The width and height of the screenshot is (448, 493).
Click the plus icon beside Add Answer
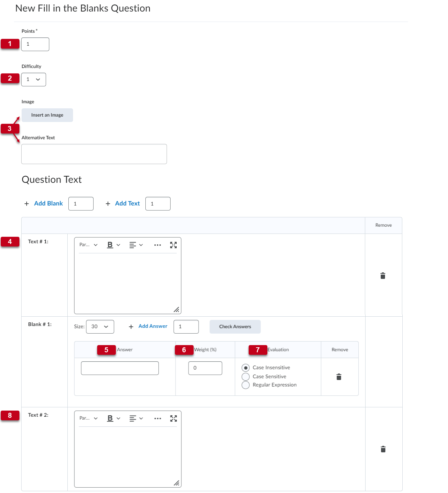(x=131, y=327)
